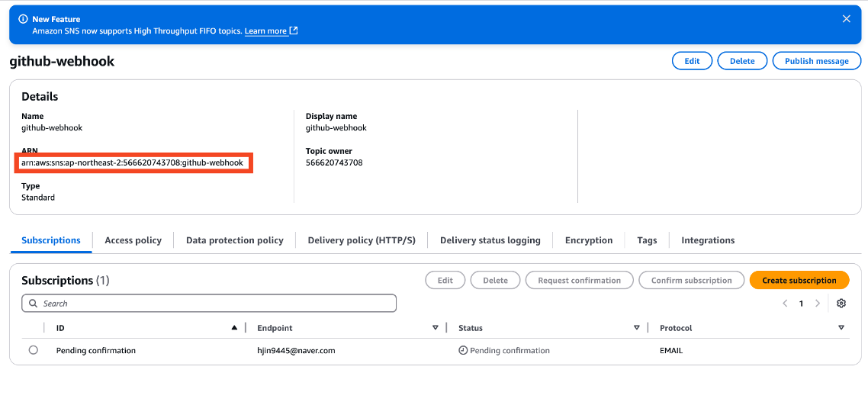
Task: Click the EMAIL protocol cell
Action: (671, 350)
